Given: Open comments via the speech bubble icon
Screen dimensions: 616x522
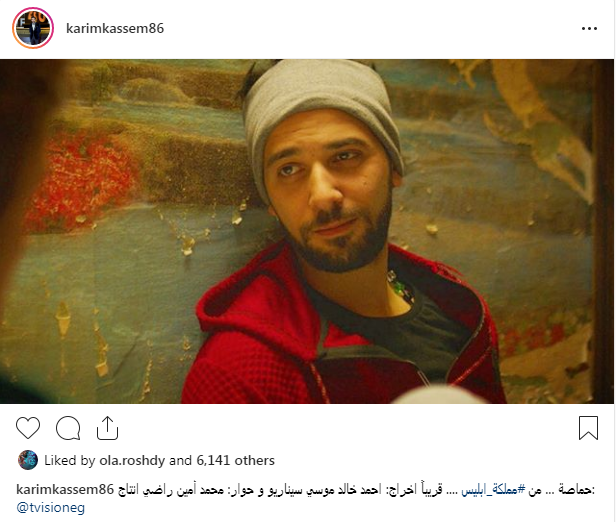Looking at the screenshot, I should [x=68, y=428].
